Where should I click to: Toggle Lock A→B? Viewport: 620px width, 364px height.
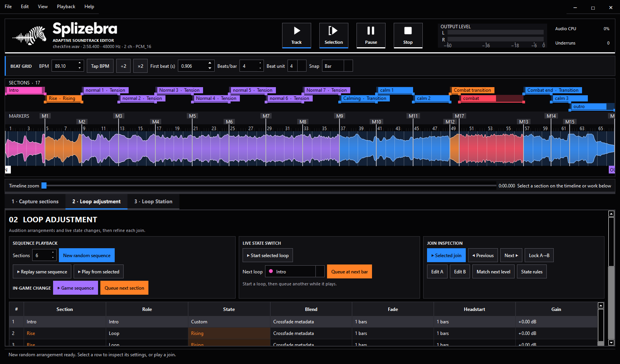(539, 256)
